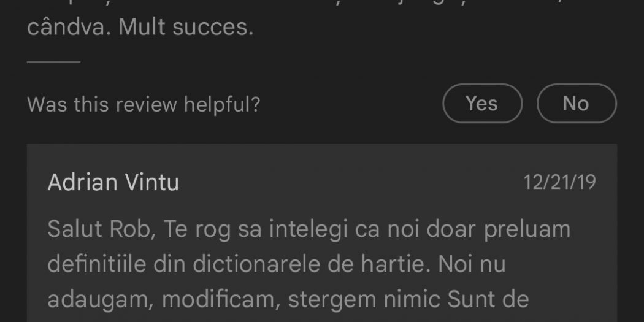Screen dimensions: 644x322
Task: Click the "Mult succes." text in the review
Action: 186,28
